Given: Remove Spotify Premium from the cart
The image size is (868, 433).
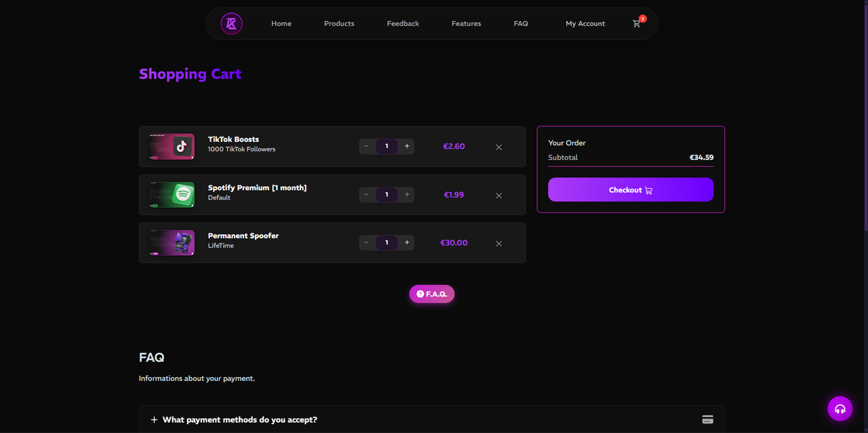Looking at the screenshot, I should pos(499,195).
